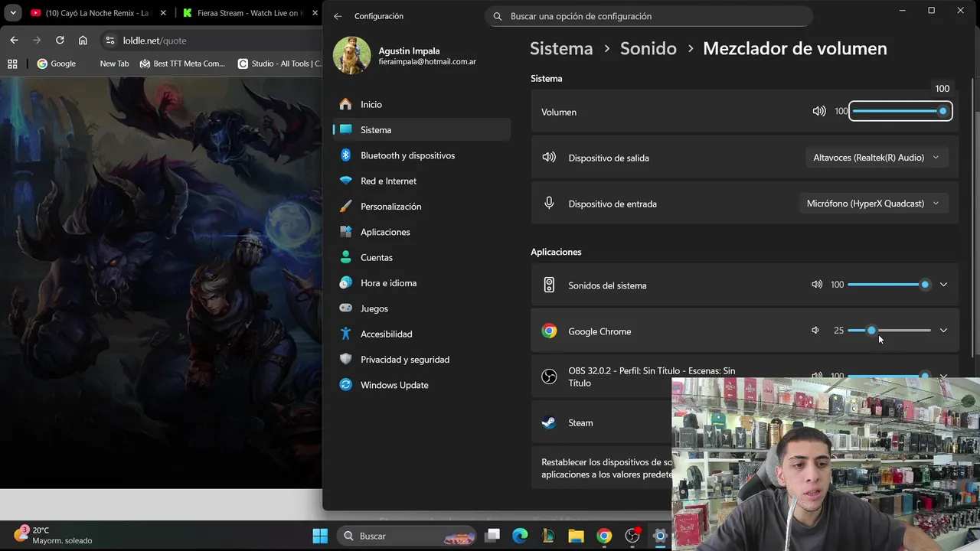Open Cuentas settings section
Image resolution: width=980 pixels, height=551 pixels.
tap(422, 257)
